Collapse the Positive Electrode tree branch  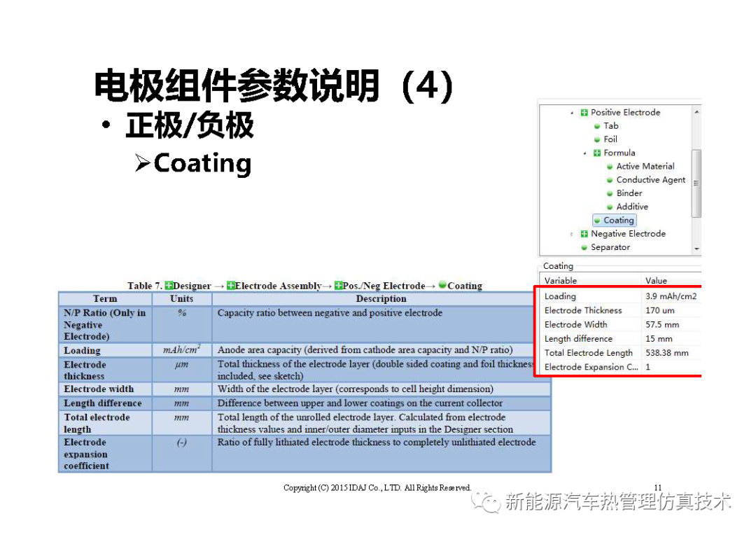click(x=572, y=113)
